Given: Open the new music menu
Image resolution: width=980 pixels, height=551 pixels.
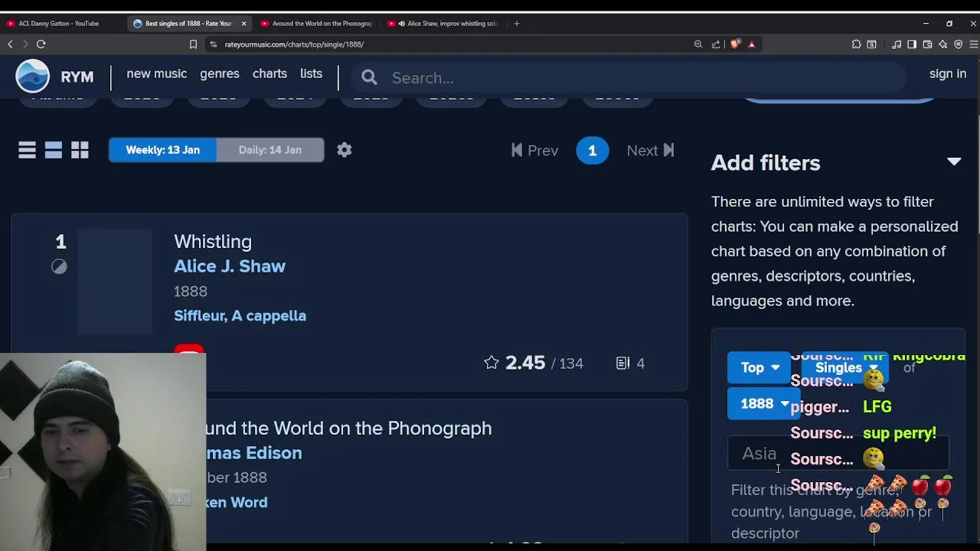Looking at the screenshot, I should tap(157, 73).
